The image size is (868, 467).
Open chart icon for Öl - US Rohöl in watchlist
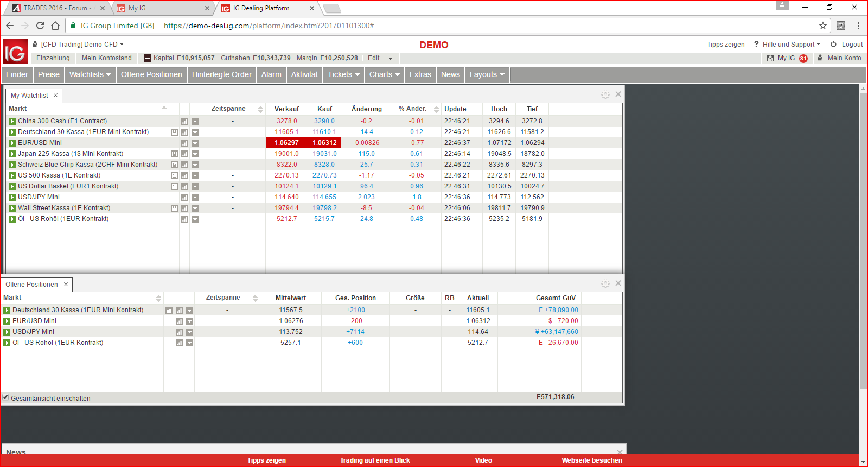(x=184, y=219)
